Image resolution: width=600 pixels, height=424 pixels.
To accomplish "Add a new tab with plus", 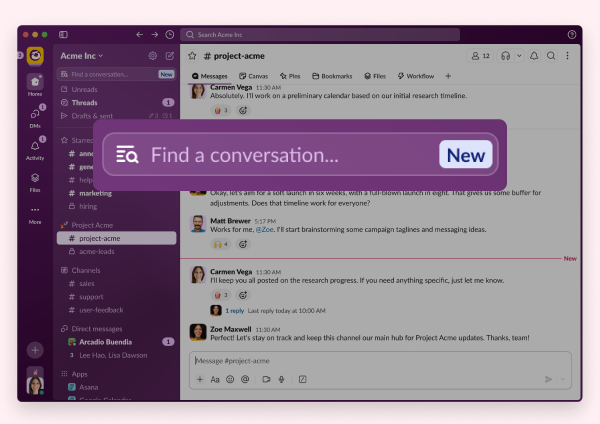I will [448, 76].
